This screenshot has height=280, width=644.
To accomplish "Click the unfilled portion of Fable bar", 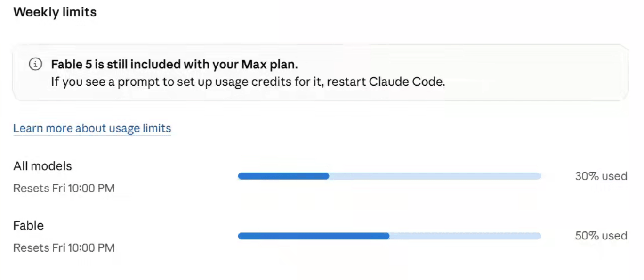I will click(x=465, y=236).
